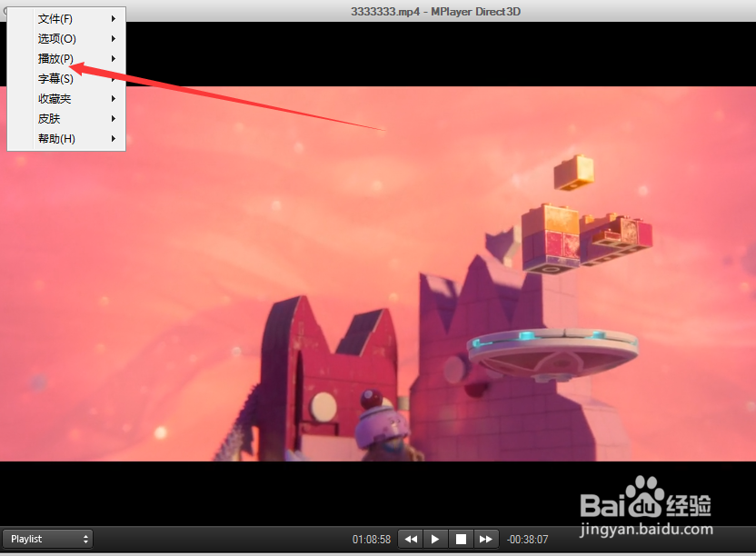The image size is (756, 556).
Task: Expand submenu arrow beside 文件(F)
Action: (x=114, y=19)
